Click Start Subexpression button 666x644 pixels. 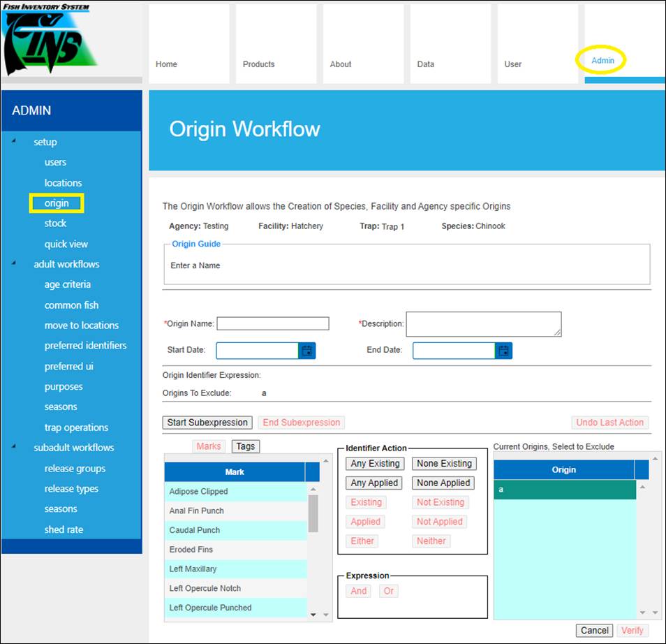(x=207, y=423)
